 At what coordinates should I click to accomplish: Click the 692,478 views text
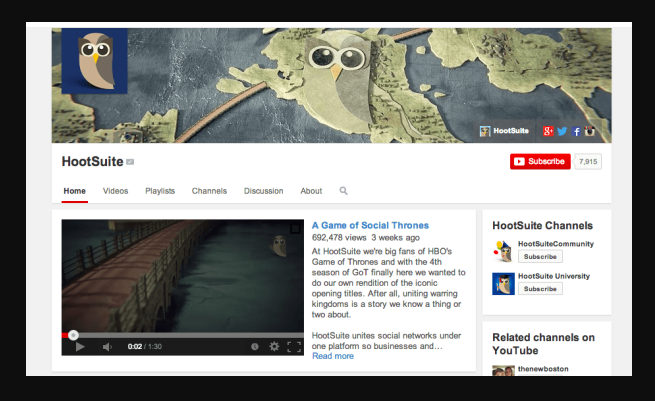(x=339, y=238)
